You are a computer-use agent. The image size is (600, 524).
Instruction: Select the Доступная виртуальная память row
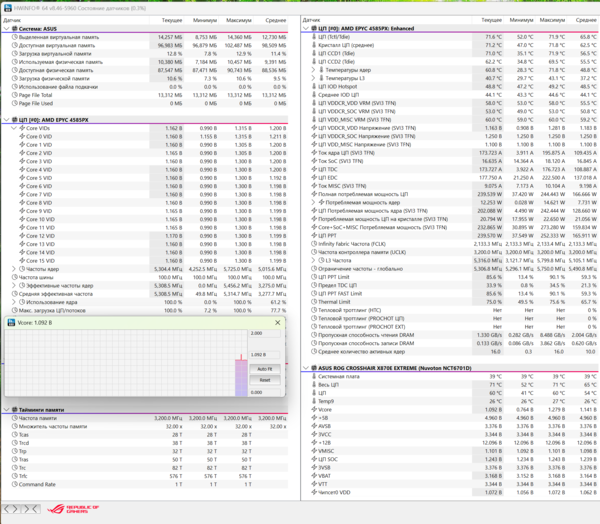click(x=145, y=45)
